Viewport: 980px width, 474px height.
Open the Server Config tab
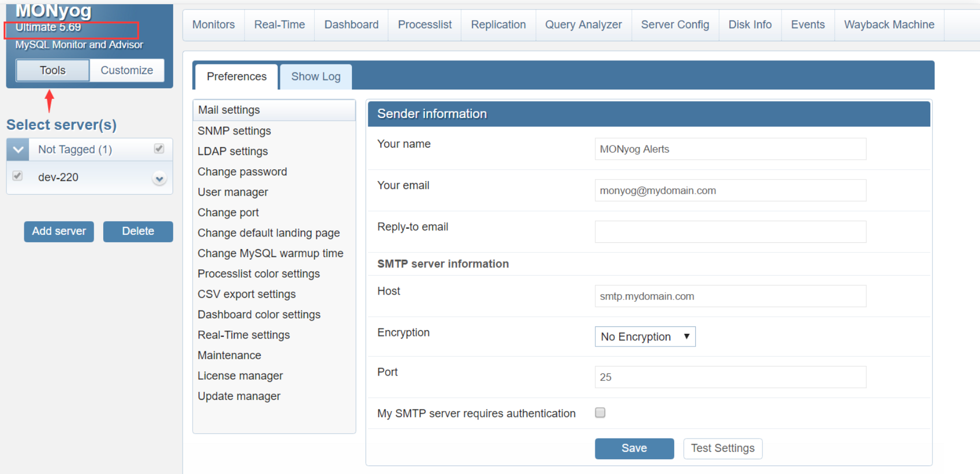tap(675, 25)
